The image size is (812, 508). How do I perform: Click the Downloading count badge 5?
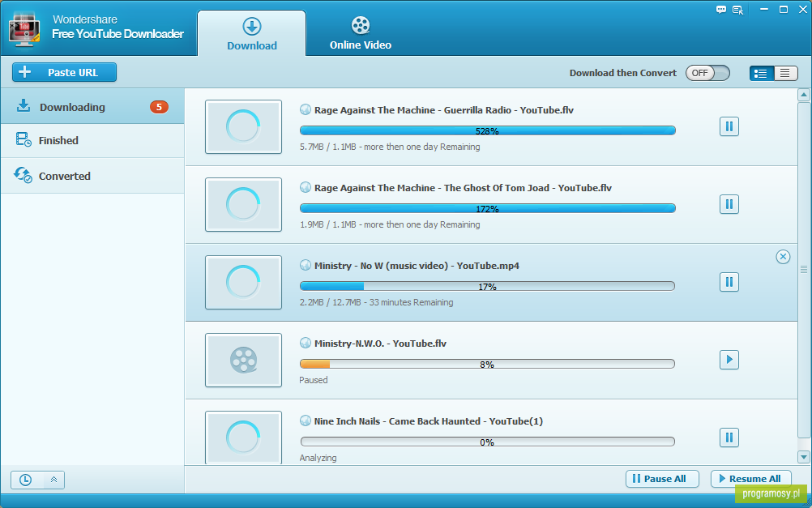point(159,107)
